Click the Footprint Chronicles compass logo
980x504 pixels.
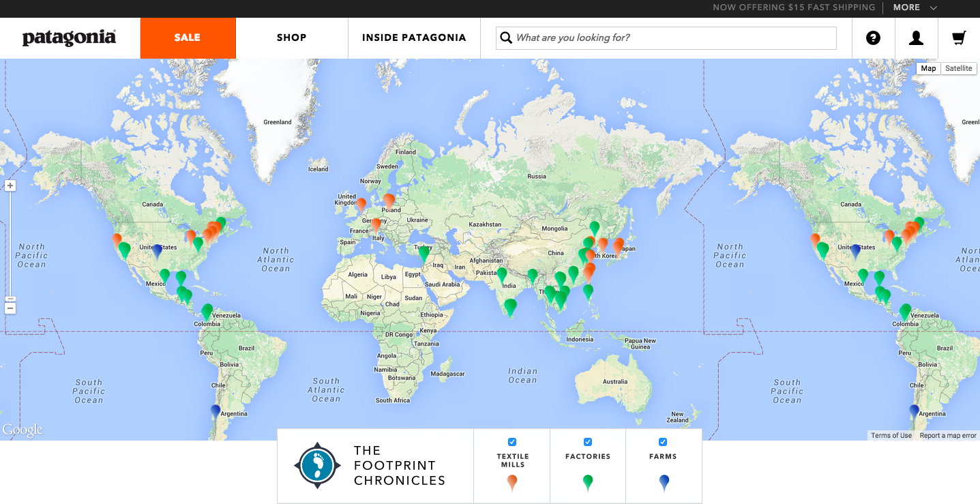pos(317,465)
